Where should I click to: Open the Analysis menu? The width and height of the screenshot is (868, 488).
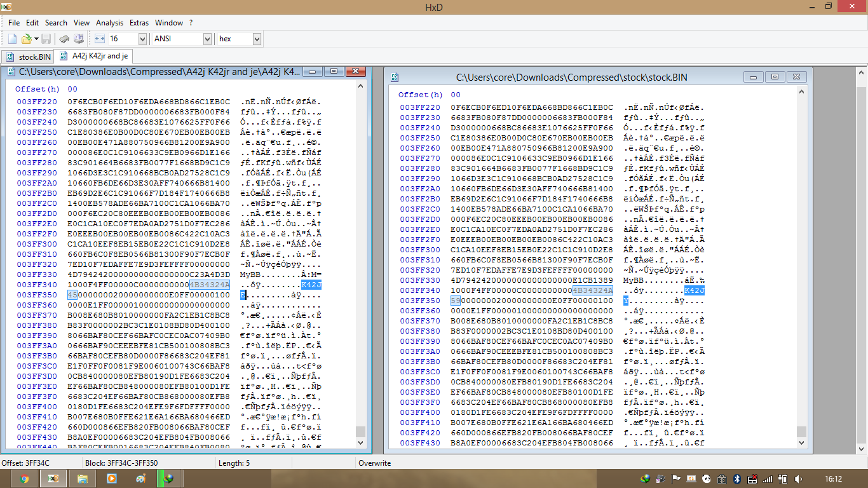pyautogui.click(x=109, y=22)
